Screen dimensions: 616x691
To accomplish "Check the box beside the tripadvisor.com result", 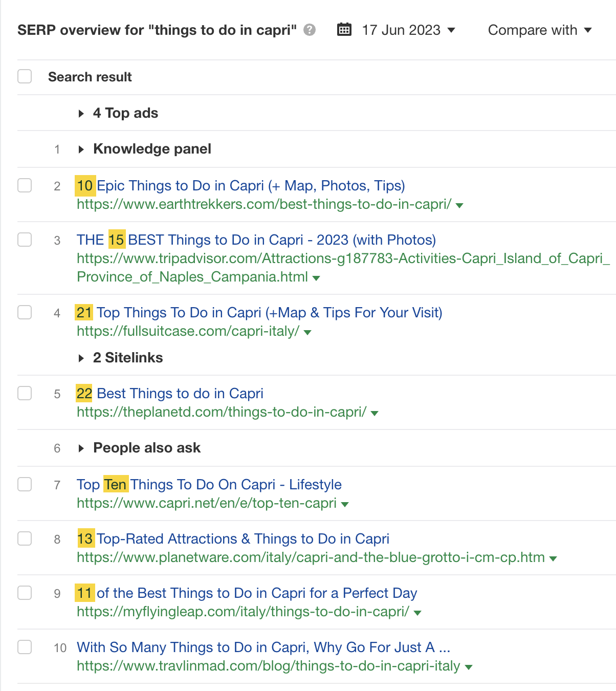I will (24, 240).
